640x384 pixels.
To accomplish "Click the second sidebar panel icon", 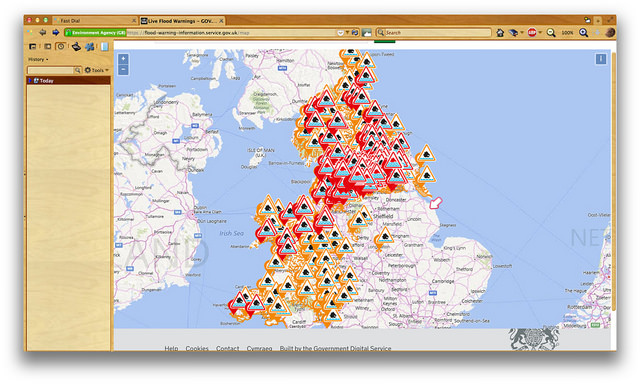I will click(47, 47).
